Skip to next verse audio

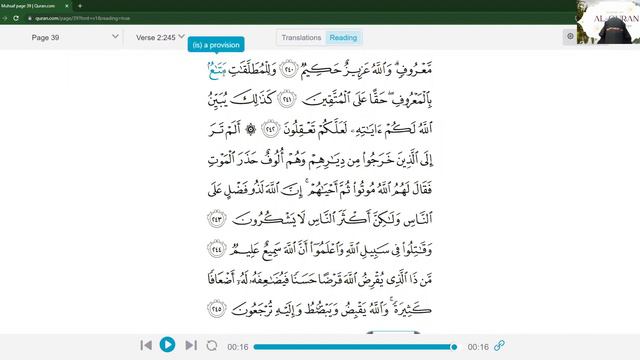click(191, 345)
